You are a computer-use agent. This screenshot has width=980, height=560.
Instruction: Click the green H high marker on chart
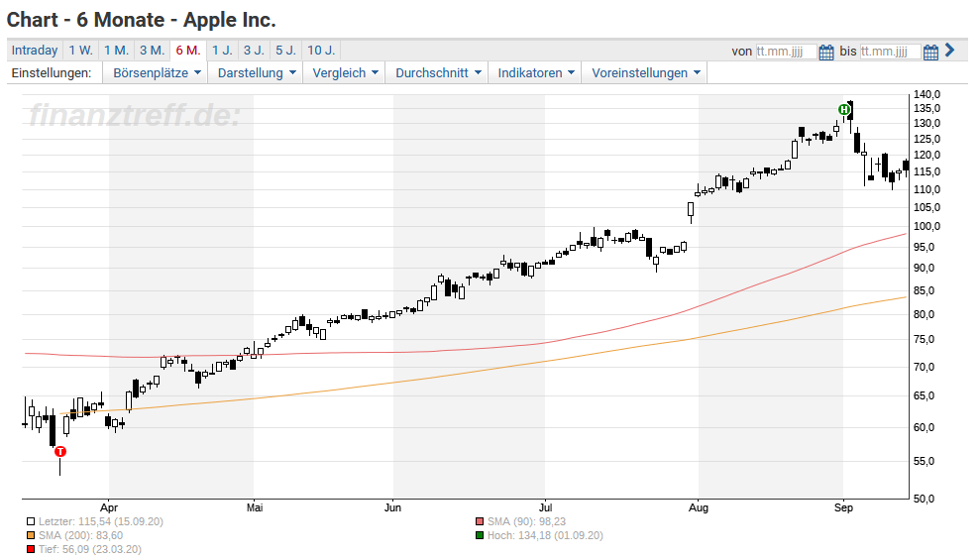tap(844, 110)
